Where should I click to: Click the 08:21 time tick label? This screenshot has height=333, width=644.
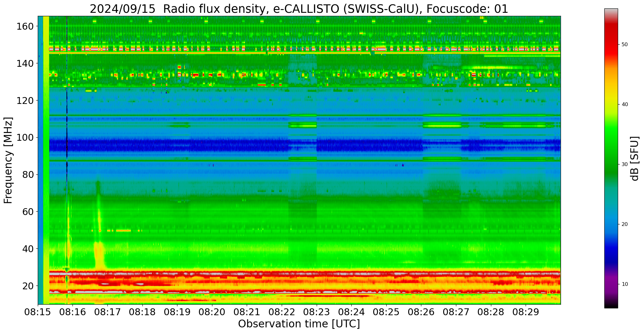[247, 312]
